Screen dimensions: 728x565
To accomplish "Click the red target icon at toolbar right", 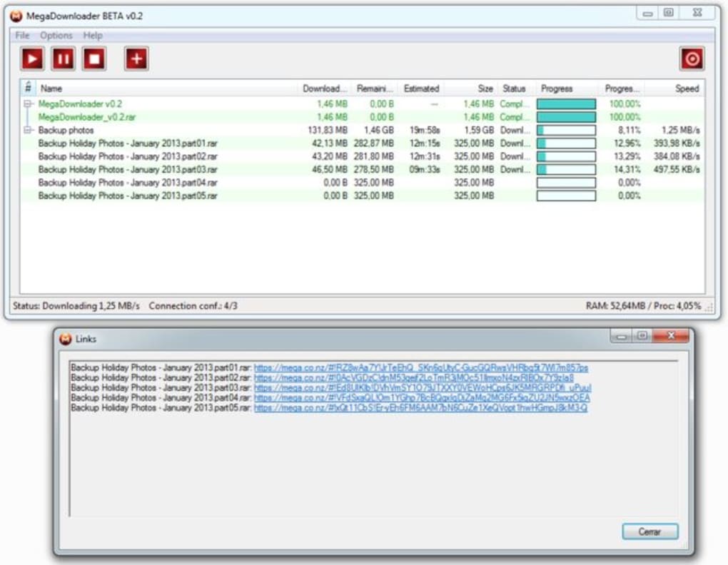I will 691,59.
